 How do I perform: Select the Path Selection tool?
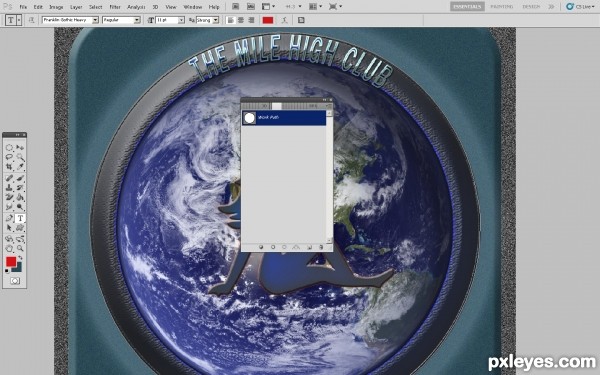9,228
